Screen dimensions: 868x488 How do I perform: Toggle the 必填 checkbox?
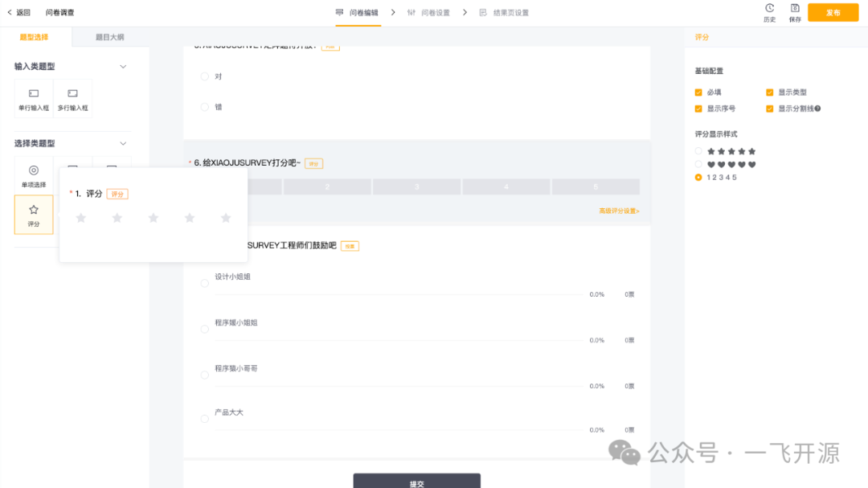click(x=698, y=92)
